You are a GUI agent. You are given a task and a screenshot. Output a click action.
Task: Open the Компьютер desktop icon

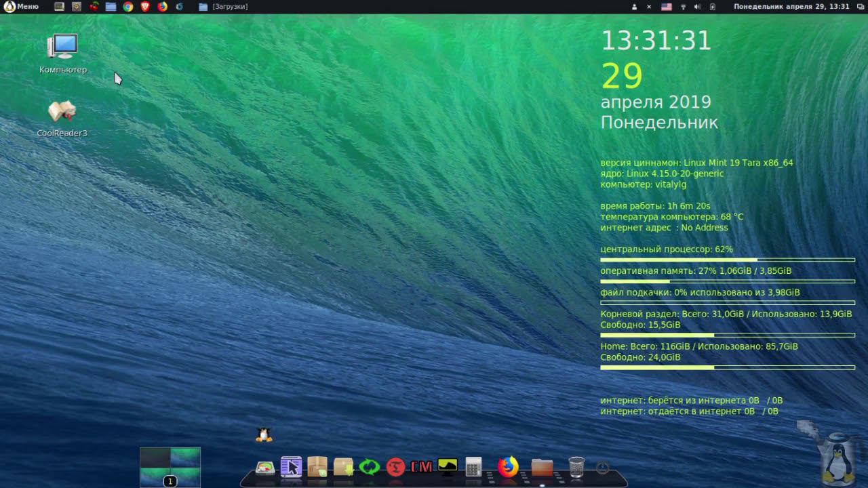pyautogui.click(x=63, y=54)
